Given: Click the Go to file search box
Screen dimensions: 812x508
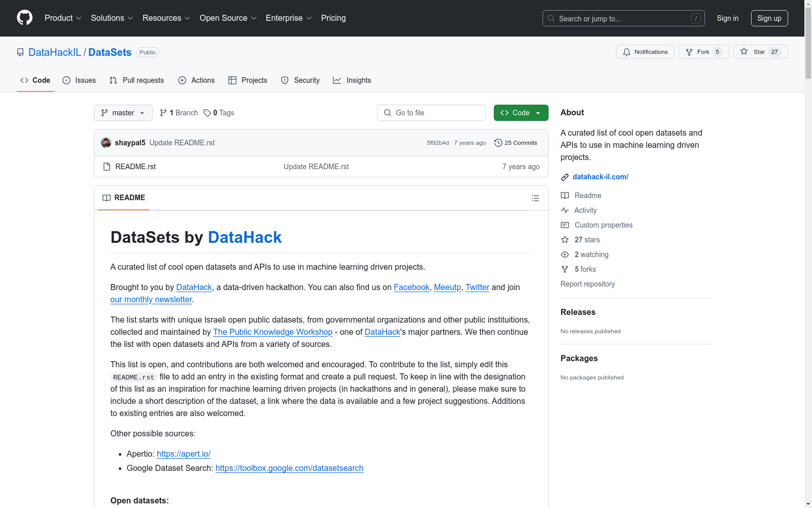Looking at the screenshot, I should (x=431, y=113).
